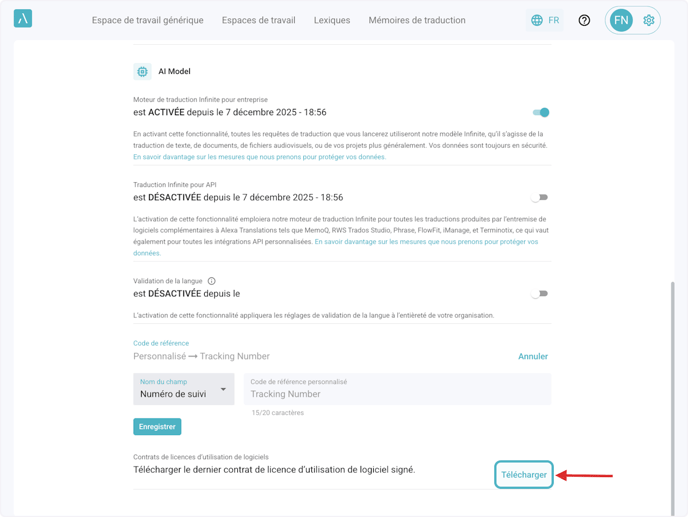Screen dimensions: 688x517
Task: Click Annuler next to Code de référence
Action: (533, 356)
